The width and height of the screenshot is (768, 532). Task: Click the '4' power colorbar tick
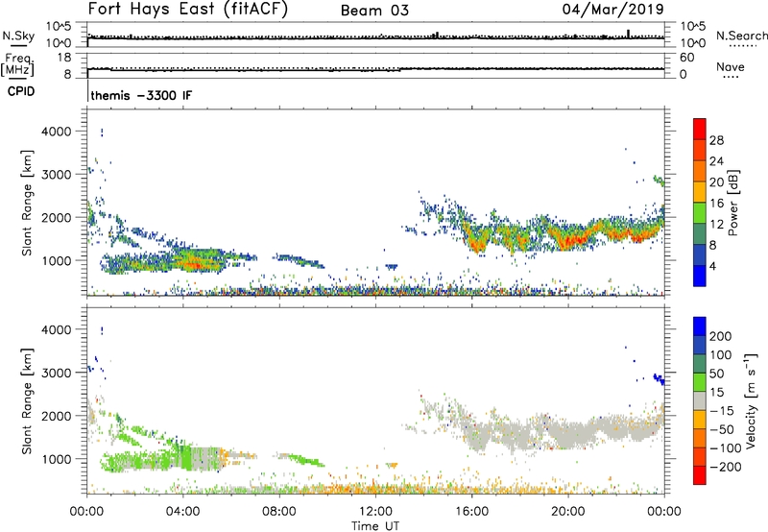click(x=712, y=266)
